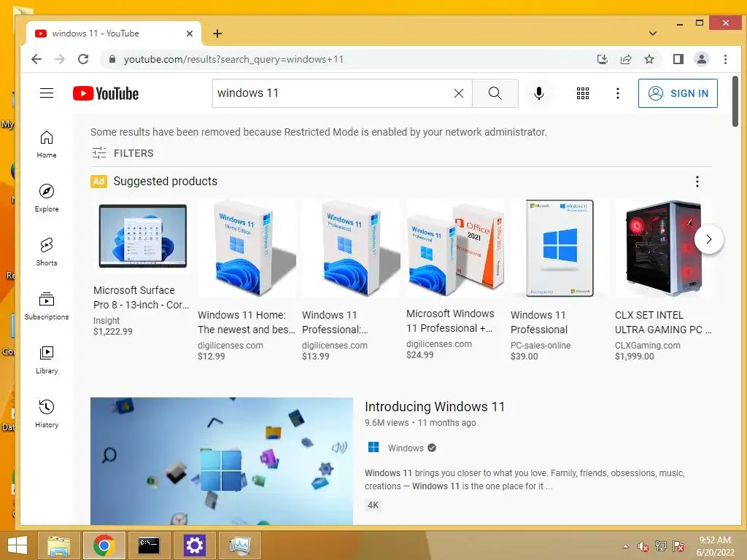Go back in Chrome
This screenshot has height=560, width=747.
point(36,59)
